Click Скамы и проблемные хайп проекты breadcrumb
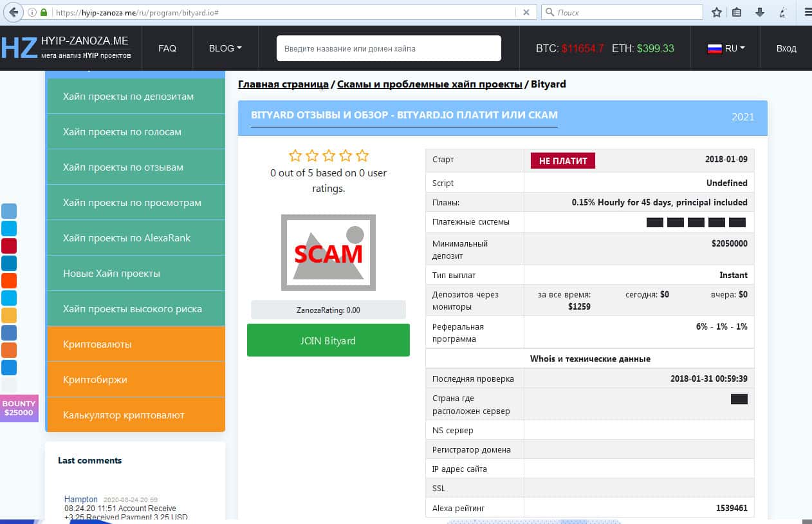The height and width of the screenshot is (524, 812). [x=430, y=84]
